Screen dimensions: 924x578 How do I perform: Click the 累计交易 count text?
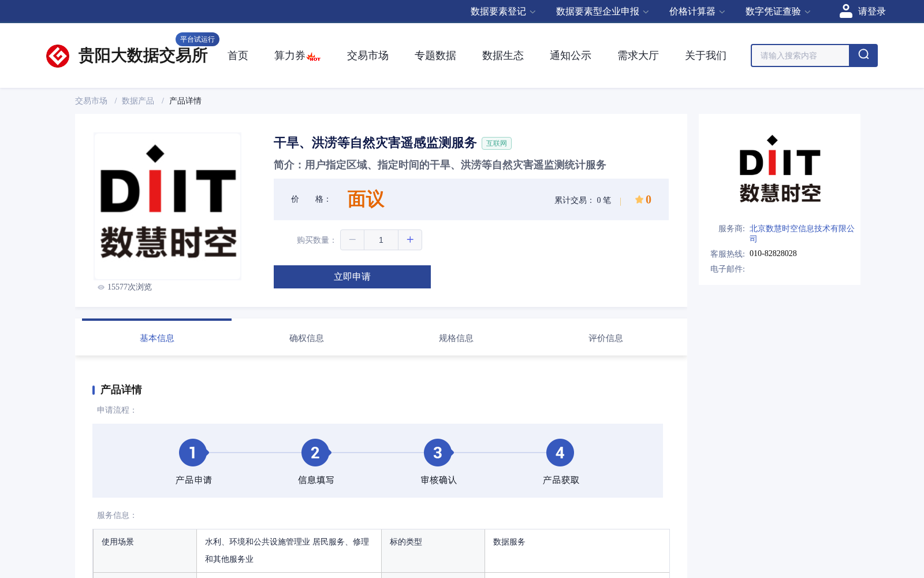pos(583,200)
